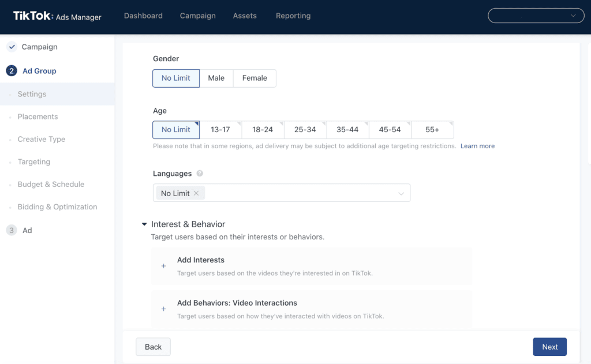Click the Ad step 3 icon

point(12,230)
